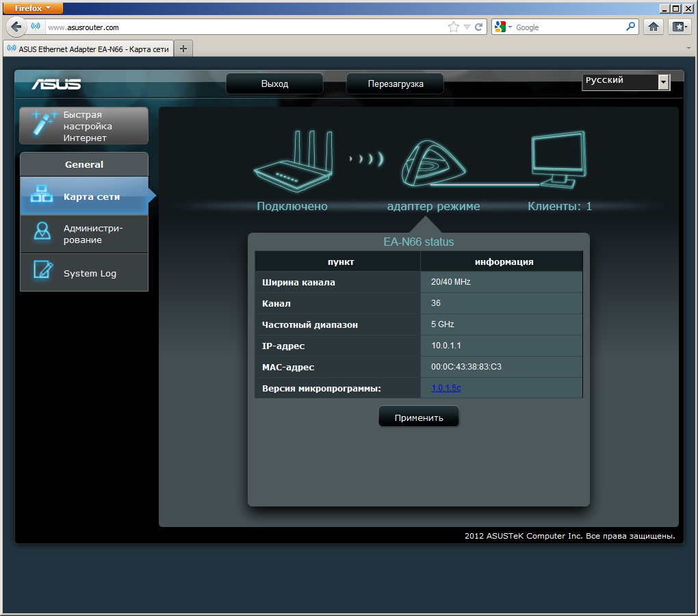Image resolution: width=698 pixels, height=616 pixels.
Task: Open the Firefox home page button
Action: coord(653,27)
